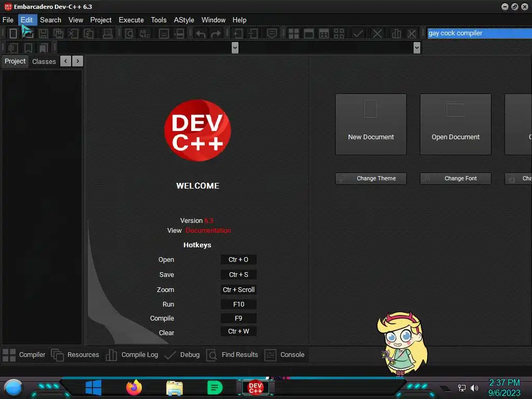The image size is (532, 399).
Task: Click the Open Document card
Action: [456, 124]
